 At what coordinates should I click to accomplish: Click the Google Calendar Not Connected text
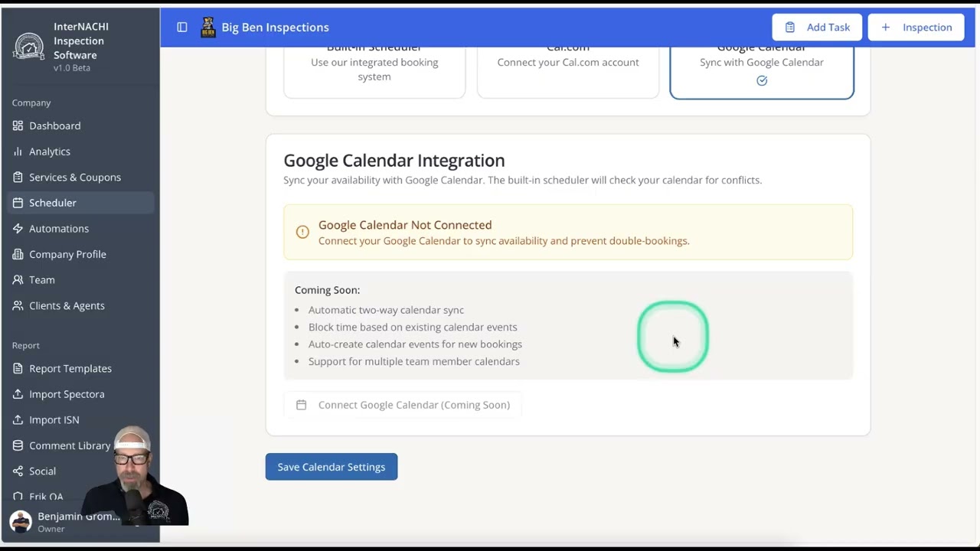pos(405,225)
